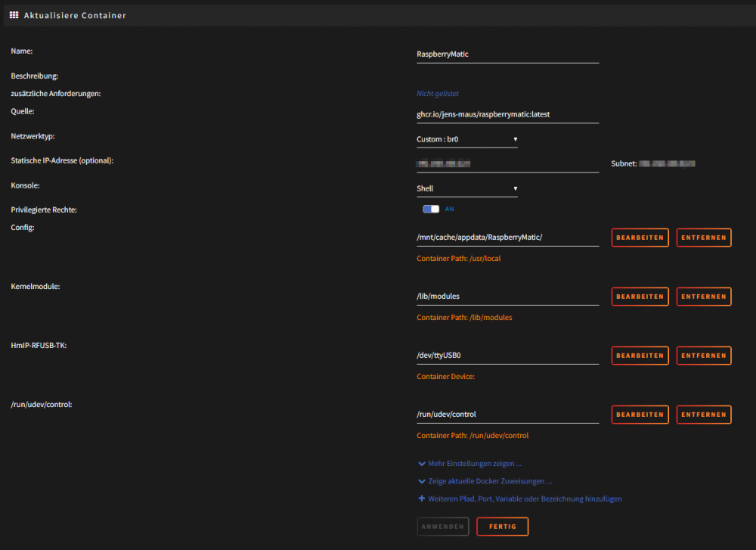The image size is (756, 550).
Task: Click the Name field containing RaspberryMatic
Action: click(x=508, y=54)
